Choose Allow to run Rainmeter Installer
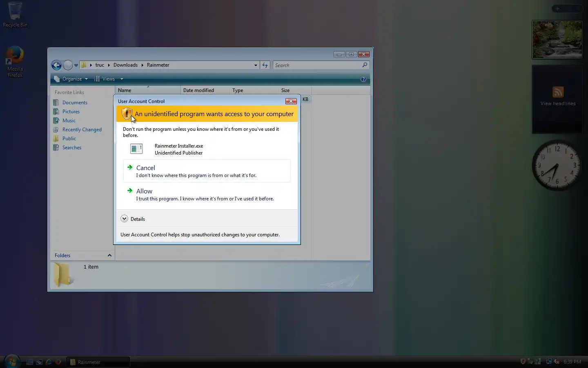Viewport: 588px width, 368px height. (207, 194)
